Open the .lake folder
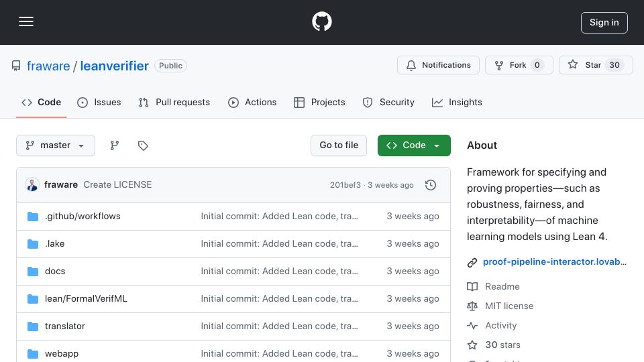The width and height of the screenshot is (644, 362). click(54, 244)
